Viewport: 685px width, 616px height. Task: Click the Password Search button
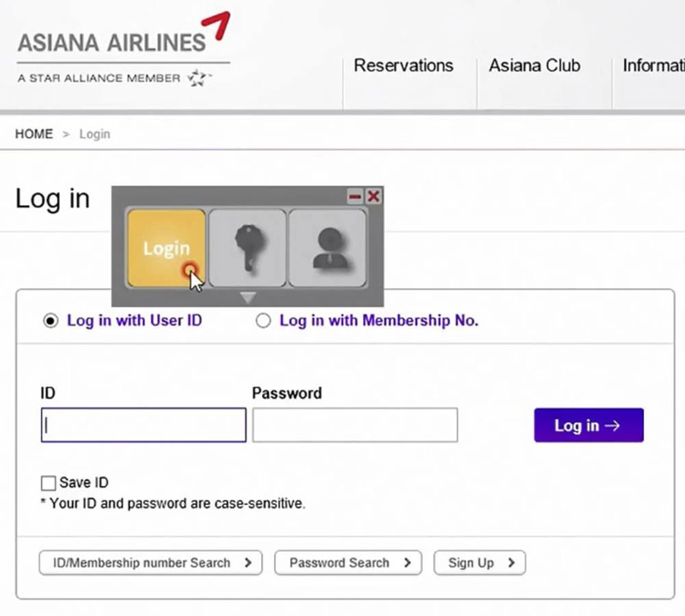tap(348, 563)
